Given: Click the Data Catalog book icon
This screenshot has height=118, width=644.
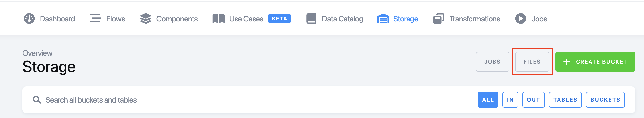Looking at the screenshot, I should (x=311, y=19).
